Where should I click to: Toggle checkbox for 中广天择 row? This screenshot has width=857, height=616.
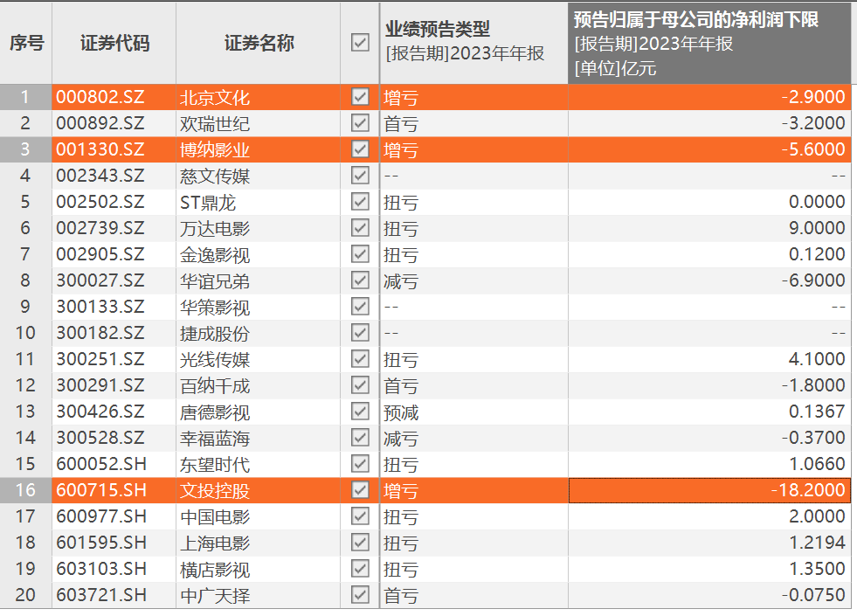[360, 595]
